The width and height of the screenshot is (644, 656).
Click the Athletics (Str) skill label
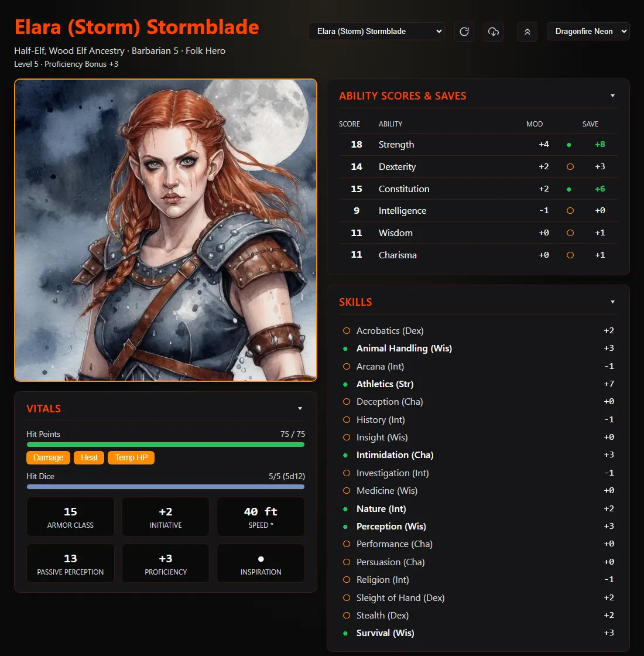coord(385,384)
